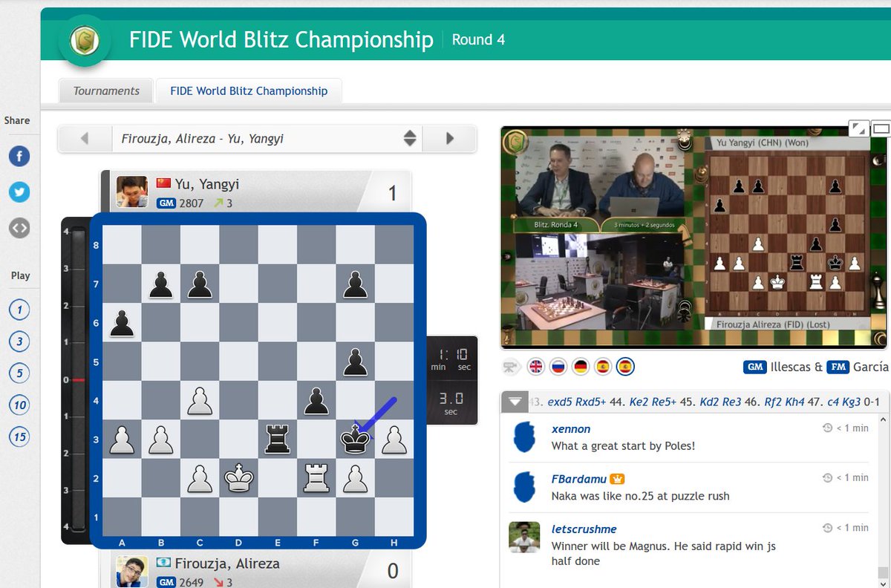Choose the first Spanish commentary flag
Image resolution: width=891 pixels, height=588 pixels.
pos(602,367)
